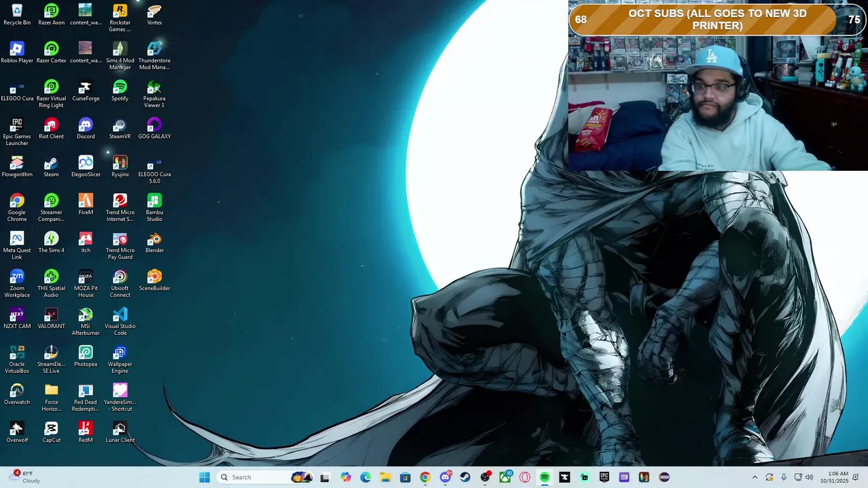This screenshot has width=868, height=488.
Task: Open Razer Axon desktop icon
Action: [x=52, y=15]
